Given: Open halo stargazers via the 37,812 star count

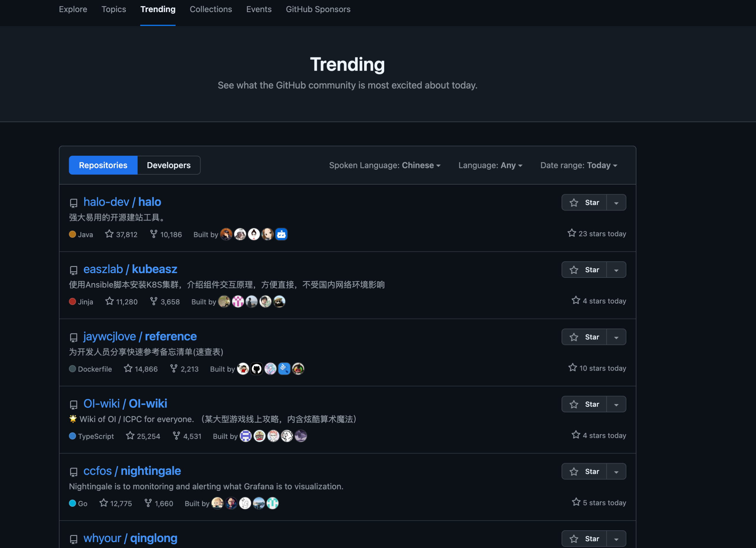Looking at the screenshot, I should pyautogui.click(x=121, y=234).
